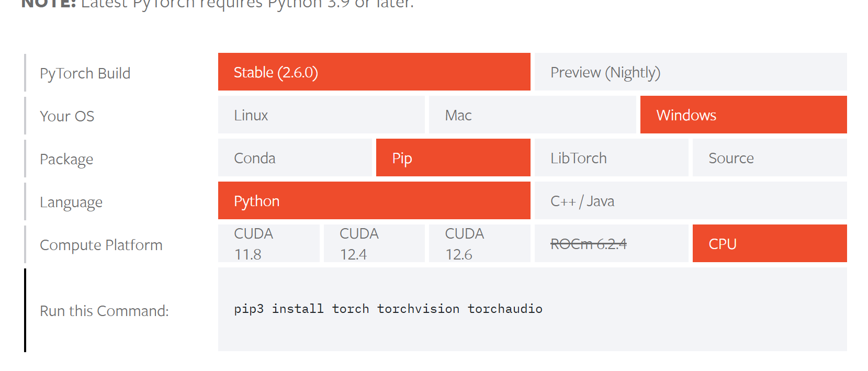868x371 pixels.
Task: Select the LibTorch package
Action: [x=611, y=158]
